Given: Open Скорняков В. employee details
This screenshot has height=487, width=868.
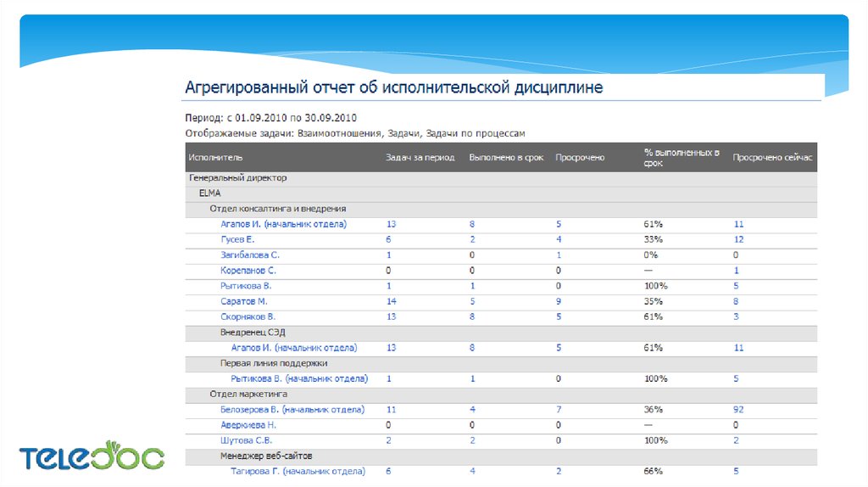Looking at the screenshot, I should pos(248,316).
